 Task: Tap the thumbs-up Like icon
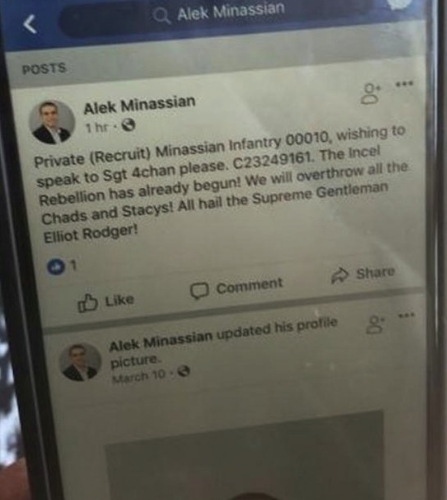(x=87, y=303)
